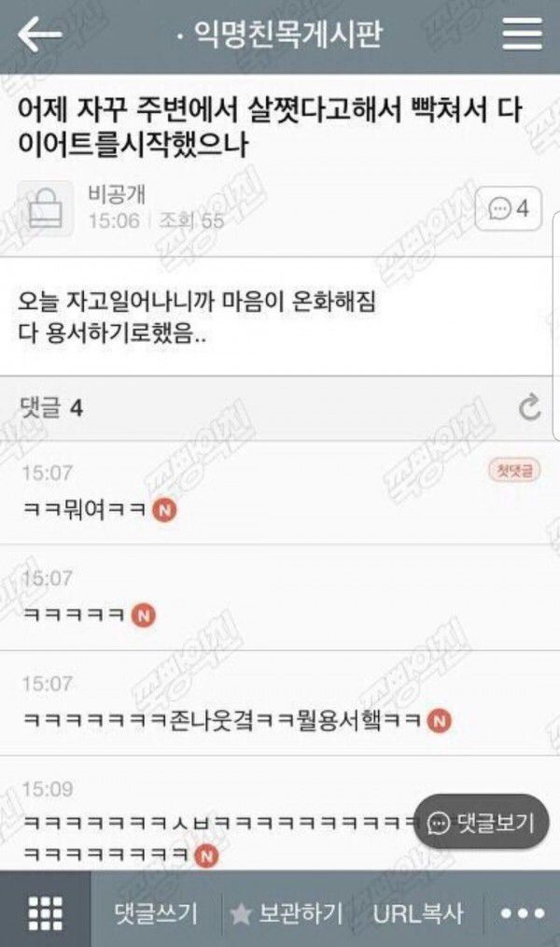
Task: Toggle 보관하기 star to save post
Action: [x=286, y=913]
